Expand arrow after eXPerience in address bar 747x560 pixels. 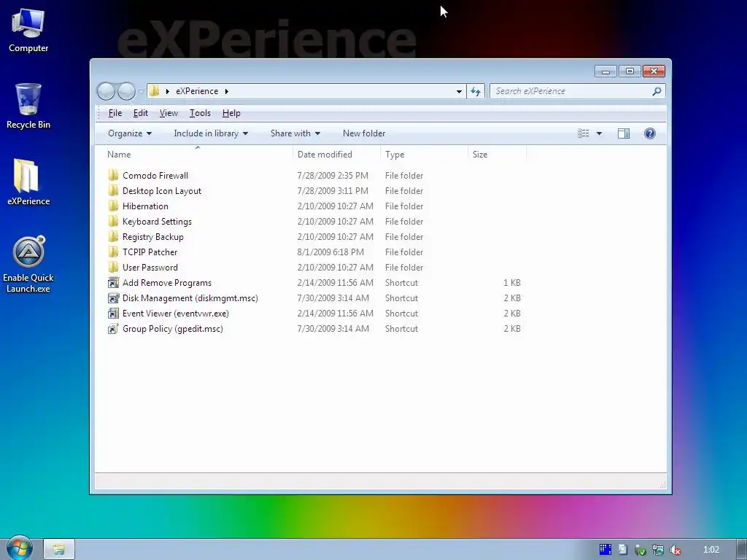point(227,91)
